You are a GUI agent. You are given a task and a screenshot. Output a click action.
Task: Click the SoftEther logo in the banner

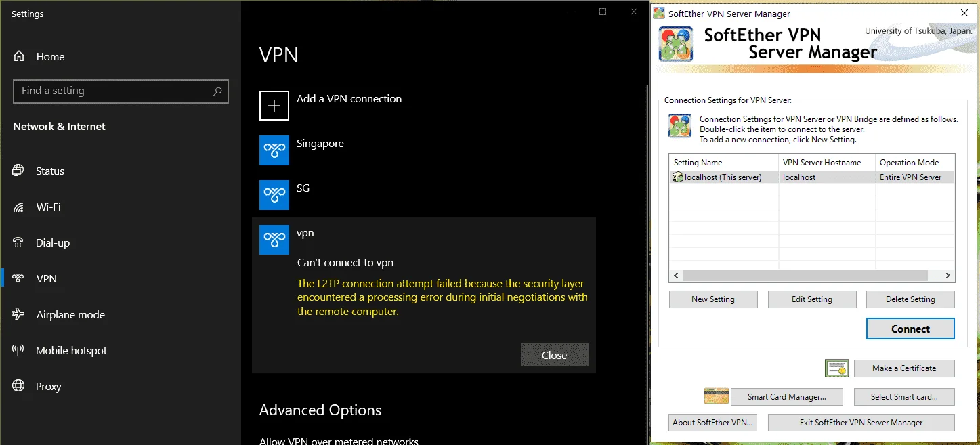[676, 45]
